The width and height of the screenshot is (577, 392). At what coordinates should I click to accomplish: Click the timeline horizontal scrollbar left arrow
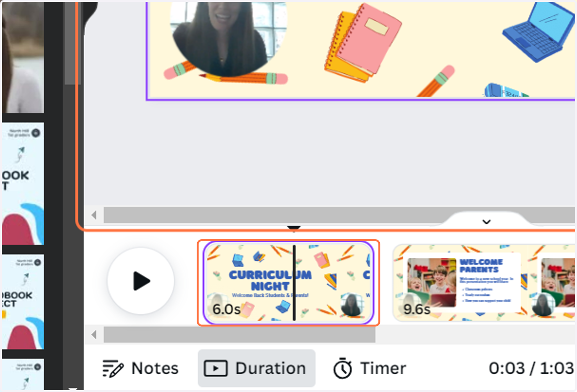coord(94,334)
